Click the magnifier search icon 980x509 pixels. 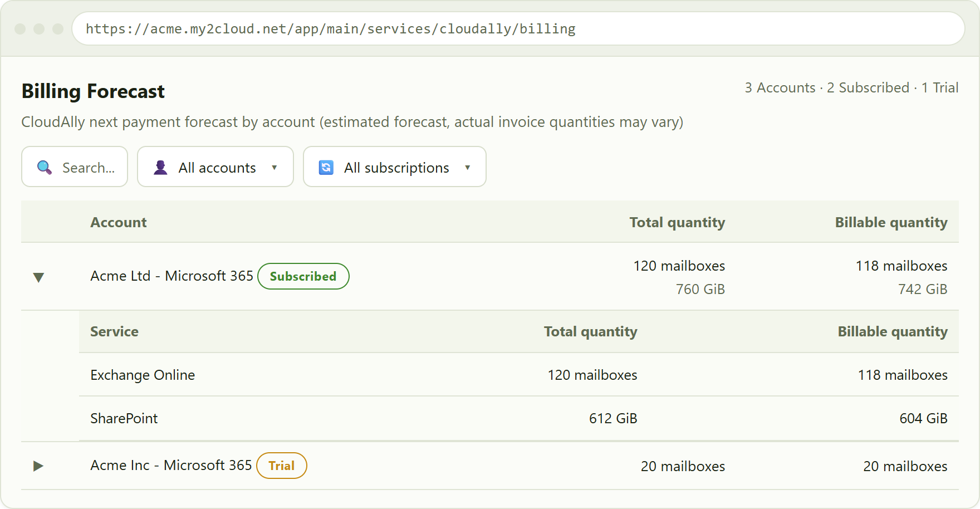[x=45, y=167]
